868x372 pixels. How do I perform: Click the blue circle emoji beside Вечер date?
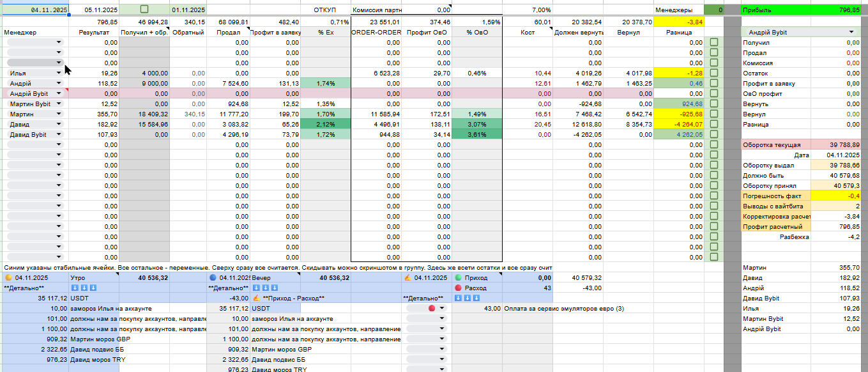tap(213, 278)
